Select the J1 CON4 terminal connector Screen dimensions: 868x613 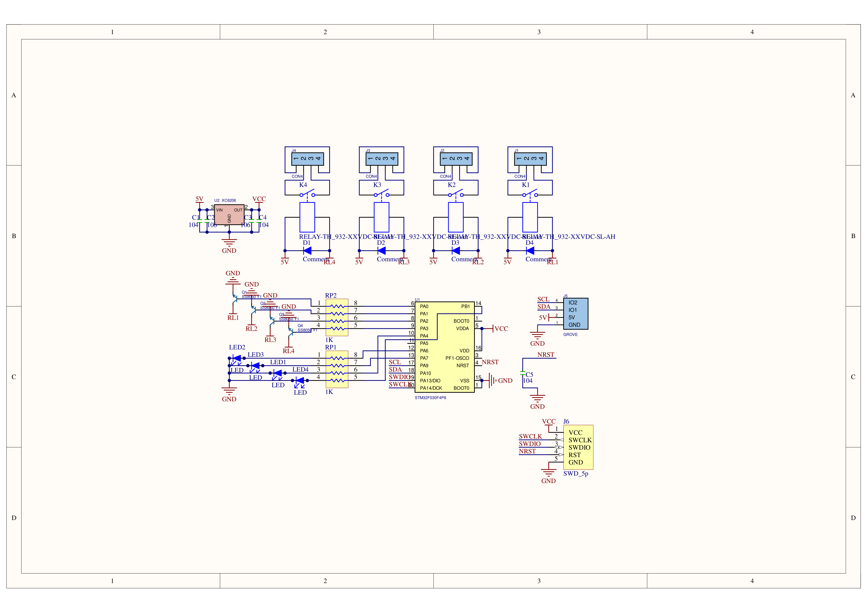(x=530, y=159)
